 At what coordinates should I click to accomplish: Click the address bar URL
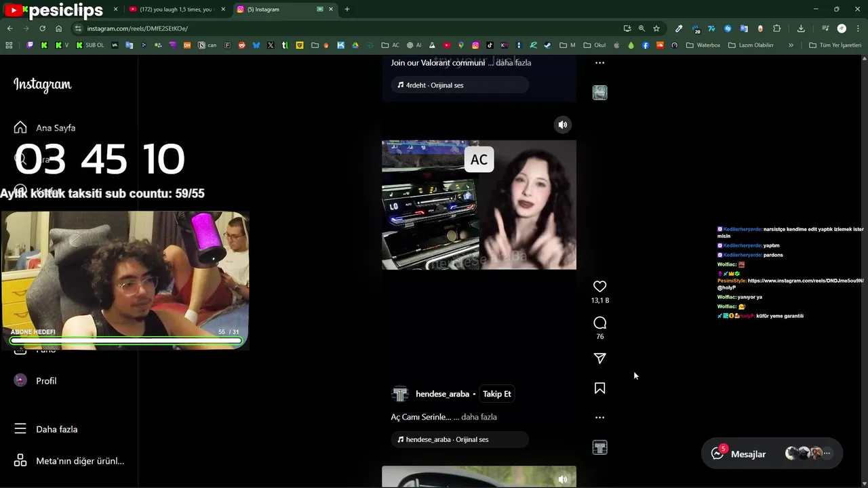(138, 28)
